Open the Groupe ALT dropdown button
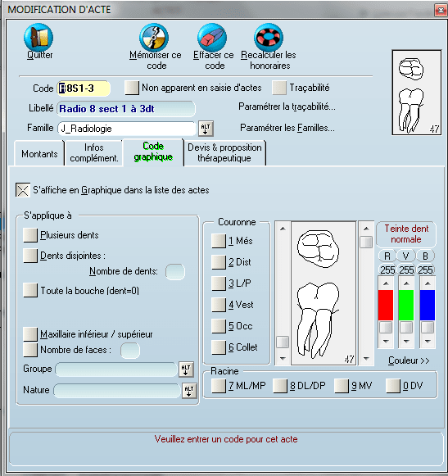The image size is (448, 476). [186, 369]
